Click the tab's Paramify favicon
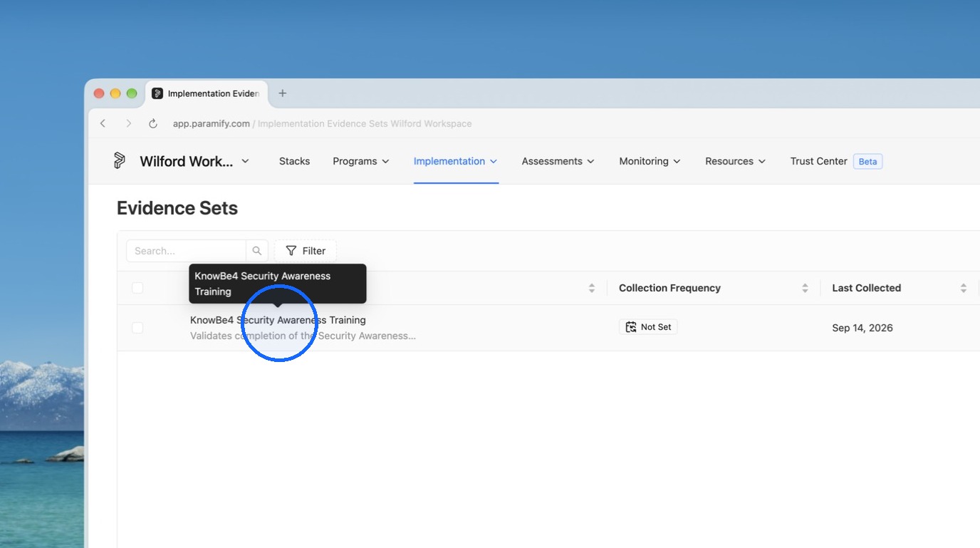Viewport: 980px width, 548px height. point(157,93)
